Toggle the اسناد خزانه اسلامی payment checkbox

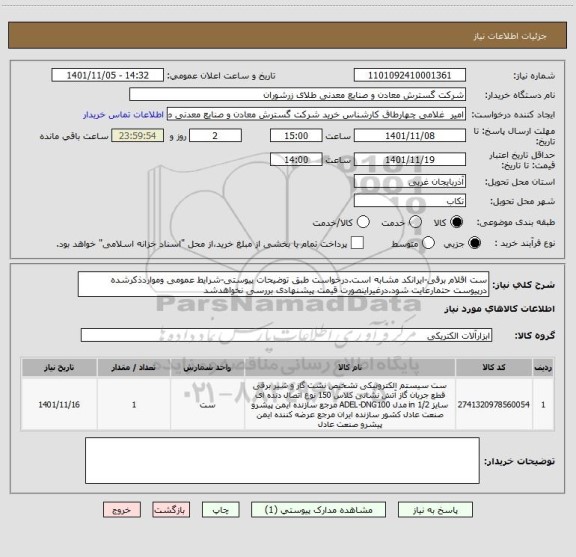pyautogui.click(x=357, y=243)
